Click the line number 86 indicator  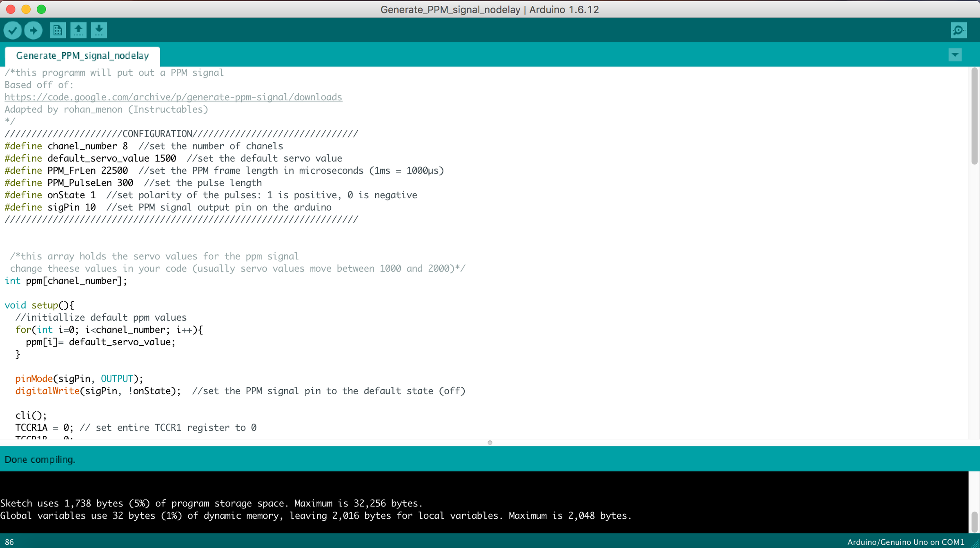(x=9, y=542)
